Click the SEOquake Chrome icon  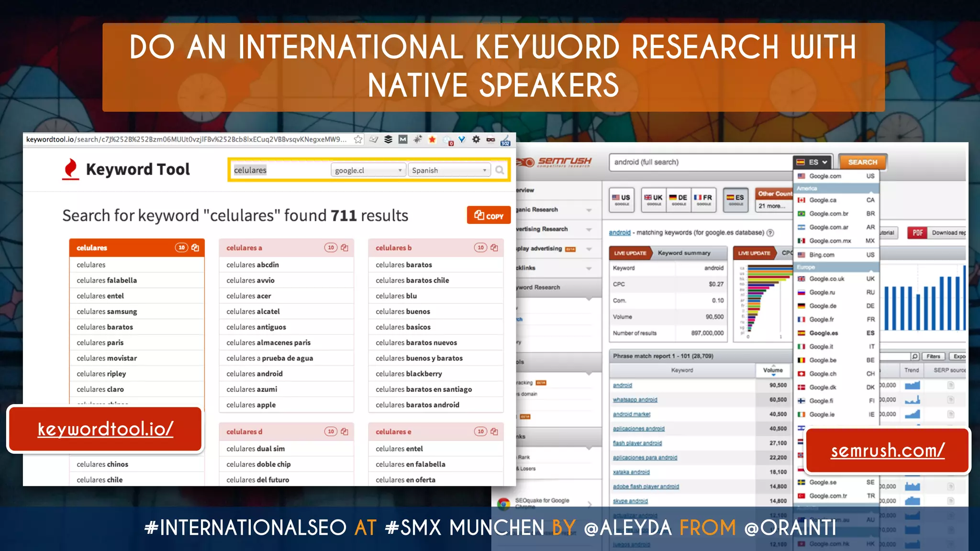tap(503, 503)
